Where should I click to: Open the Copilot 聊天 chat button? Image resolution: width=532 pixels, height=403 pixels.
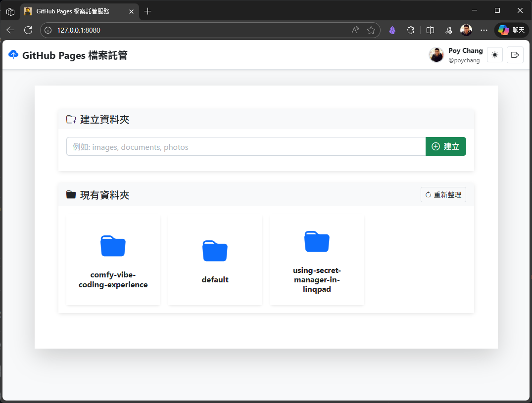511,30
